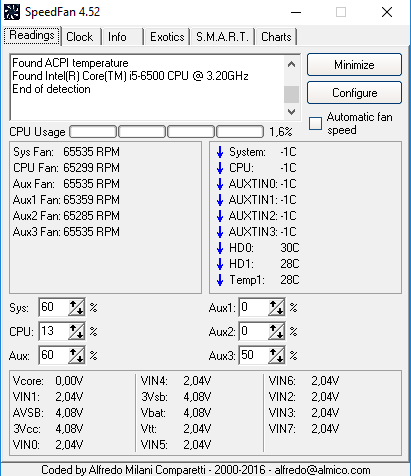The height and width of the screenshot is (476, 411).
Task: Click the CPU speed input showing 13
Action: pos(54,331)
